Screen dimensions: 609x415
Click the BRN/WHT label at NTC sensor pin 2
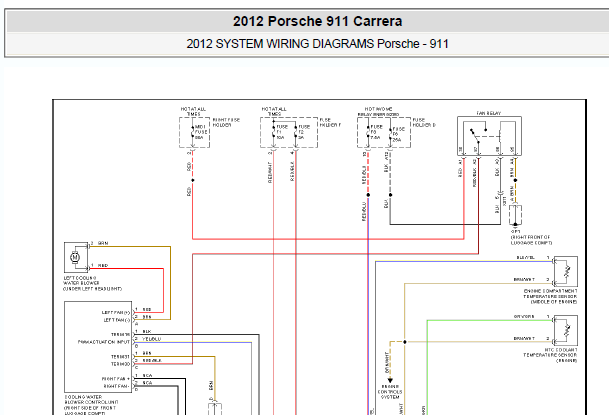click(x=524, y=339)
